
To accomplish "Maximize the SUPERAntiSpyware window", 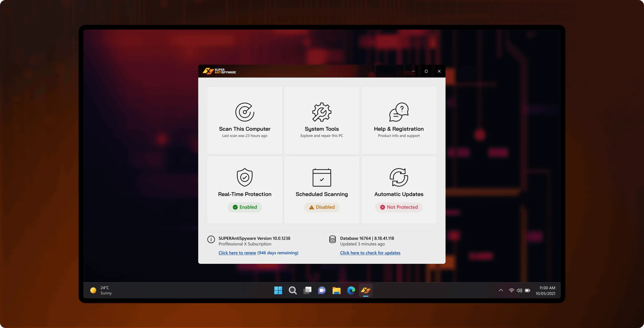I will point(426,71).
